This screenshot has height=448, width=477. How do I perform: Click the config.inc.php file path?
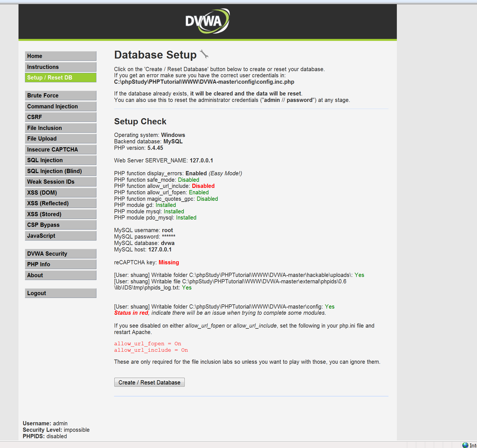(x=204, y=82)
